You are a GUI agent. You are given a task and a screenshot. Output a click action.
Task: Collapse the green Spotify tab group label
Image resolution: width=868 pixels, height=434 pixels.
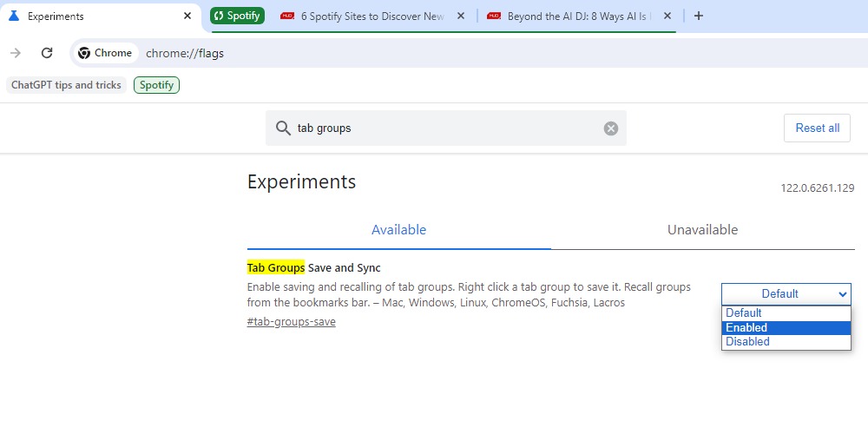point(238,16)
